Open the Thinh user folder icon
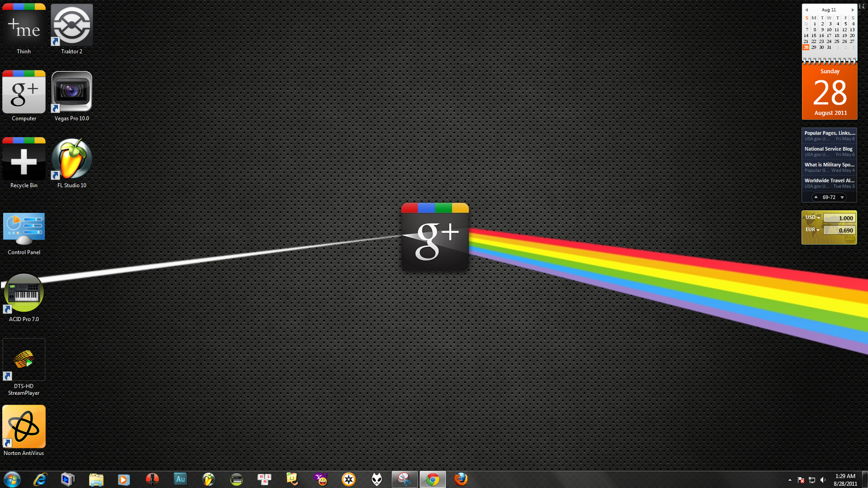This screenshot has height=488, width=868. 24,29
